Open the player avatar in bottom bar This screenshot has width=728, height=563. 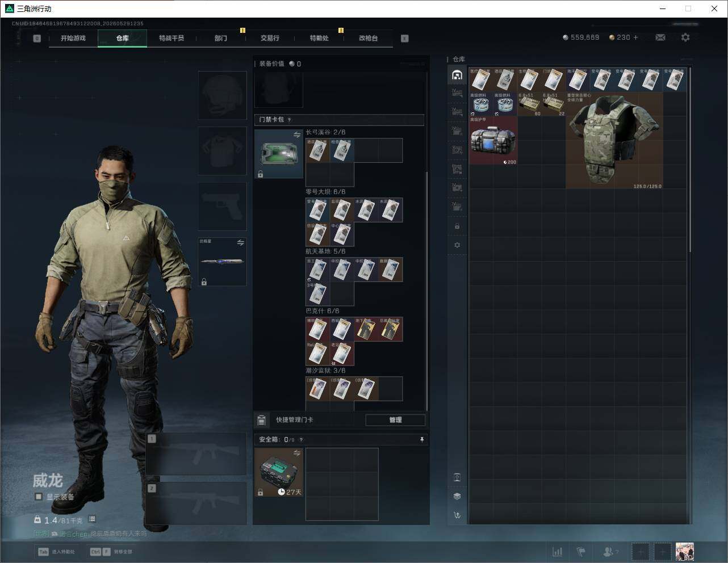(x=685, y=552)
